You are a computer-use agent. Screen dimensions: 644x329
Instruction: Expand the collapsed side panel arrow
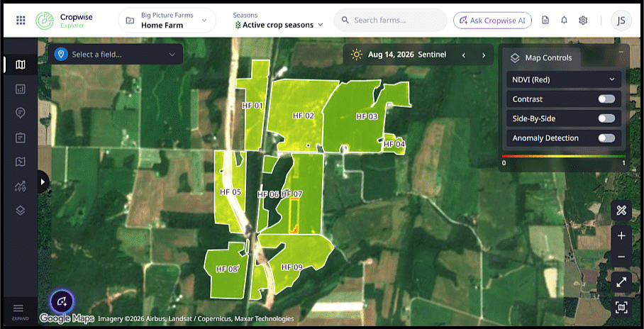pyautogui.click(x=43, y=182)
